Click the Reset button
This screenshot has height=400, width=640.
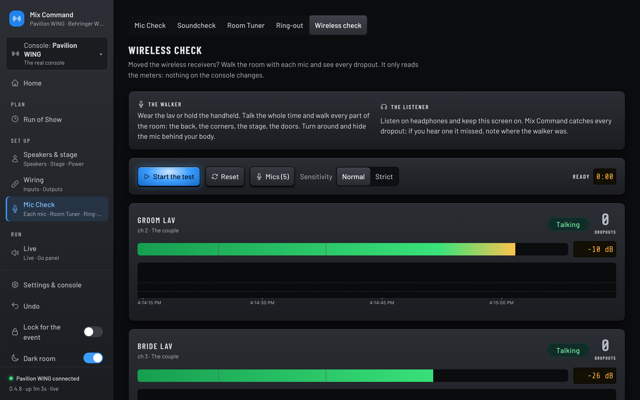click(225, 177)
